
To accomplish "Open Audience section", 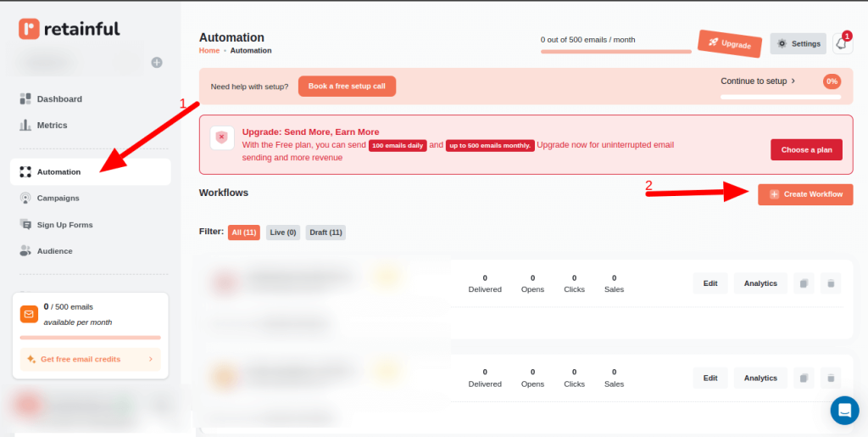I will coord(55,251).
